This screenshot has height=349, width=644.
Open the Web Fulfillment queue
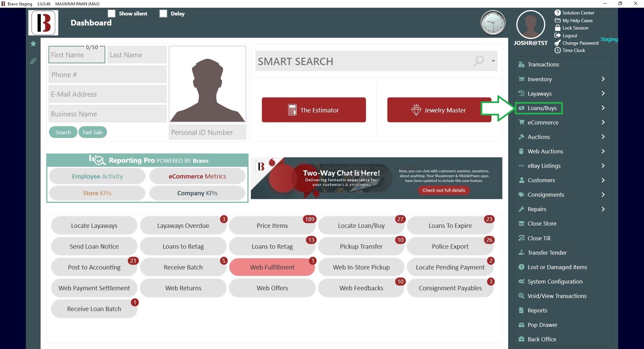pos(272,267)
